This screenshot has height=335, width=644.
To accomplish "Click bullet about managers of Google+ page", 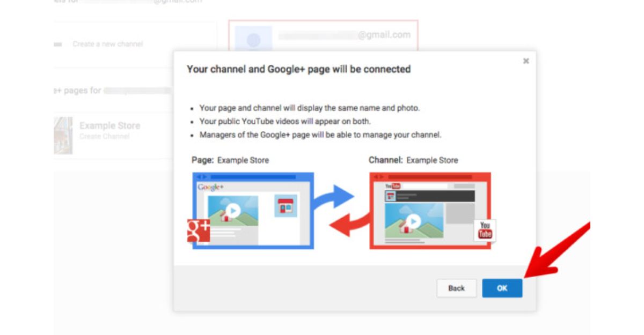I will [x=320, y=135].
